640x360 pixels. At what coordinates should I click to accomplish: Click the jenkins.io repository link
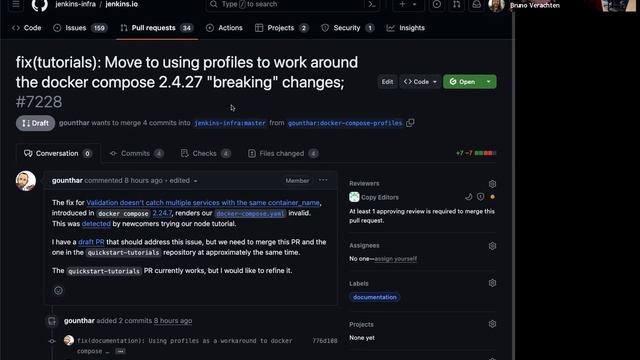pos(121,4)
